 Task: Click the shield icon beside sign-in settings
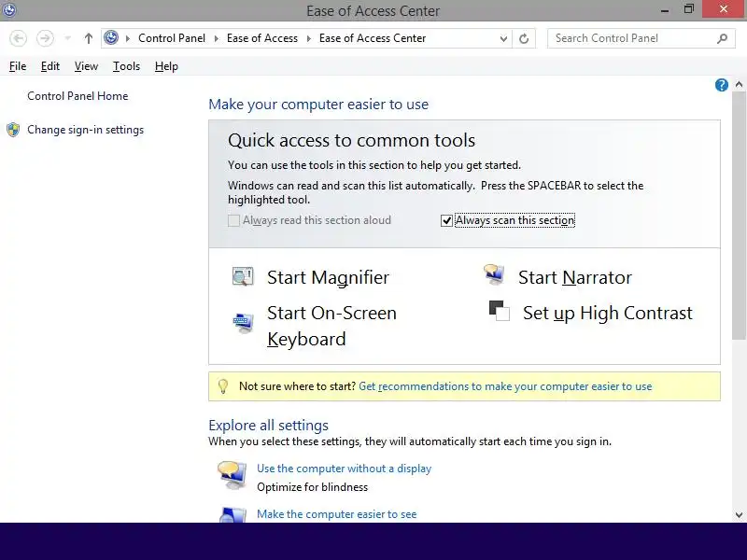pyautogui.click(x=13, y=130)
